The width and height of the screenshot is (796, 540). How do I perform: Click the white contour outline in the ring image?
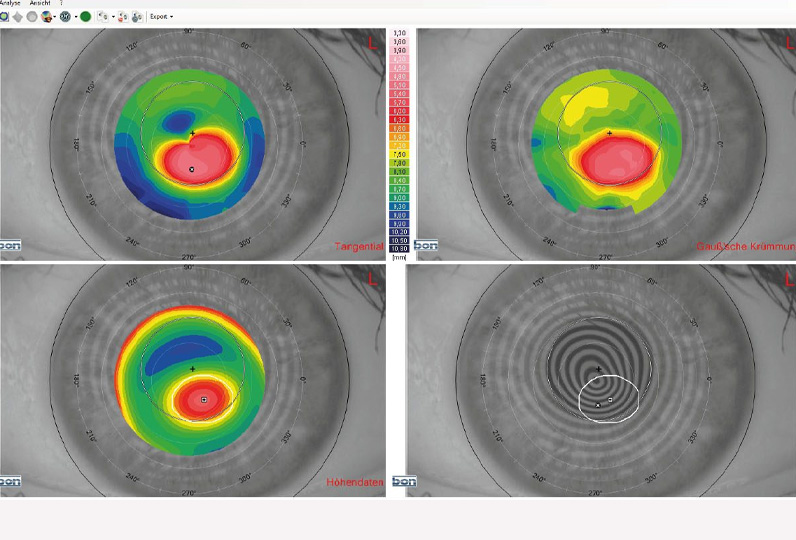[609, 400]
